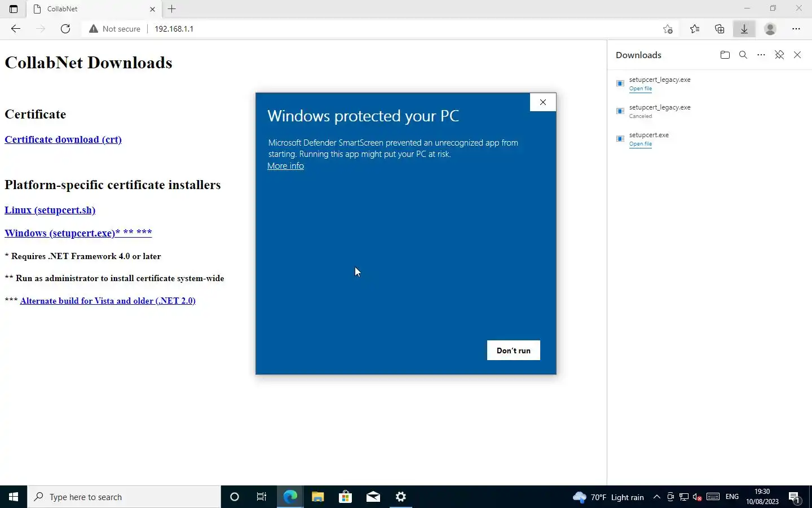Click file icon of setupcert.exe download
This screenshot has width=812, height=508.
coord(620,139)
